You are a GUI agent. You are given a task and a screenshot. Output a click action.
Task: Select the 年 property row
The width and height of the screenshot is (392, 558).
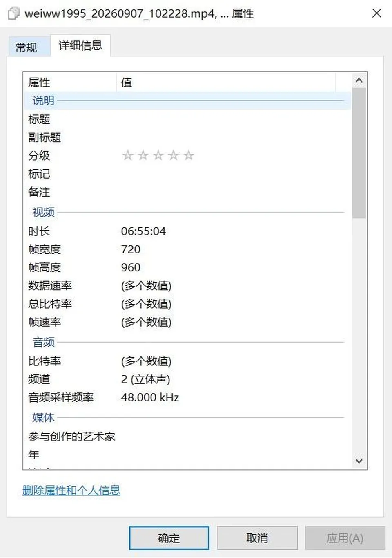coord(187,455)
